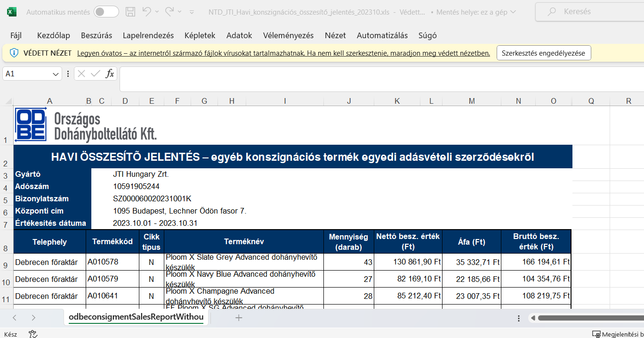Click the Excel app icon in title bar
644x338 pixels.
pos(12,12)
